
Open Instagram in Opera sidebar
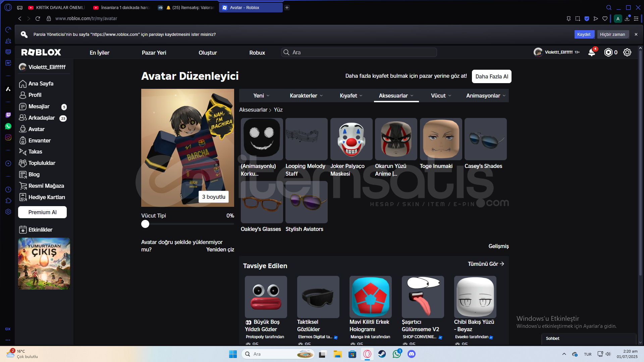pos(8,137)
